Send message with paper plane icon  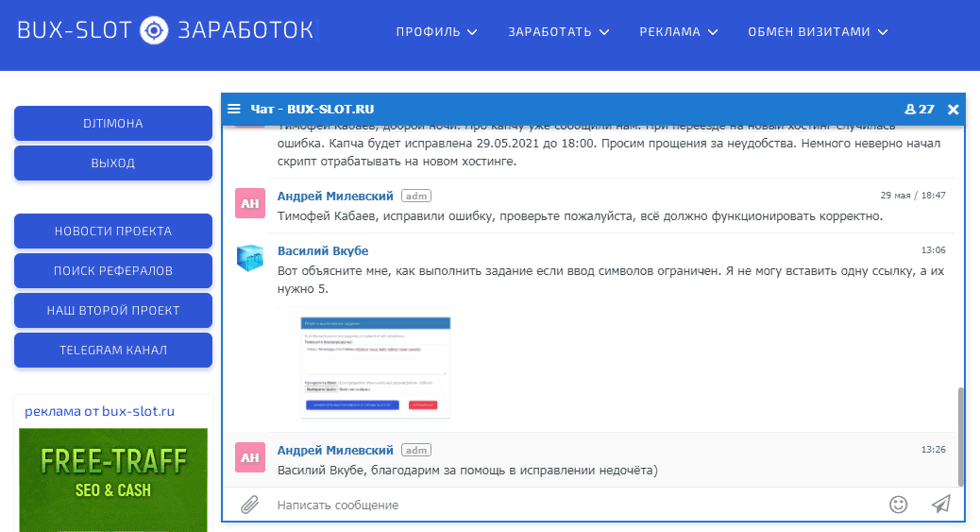coord(941,504)
